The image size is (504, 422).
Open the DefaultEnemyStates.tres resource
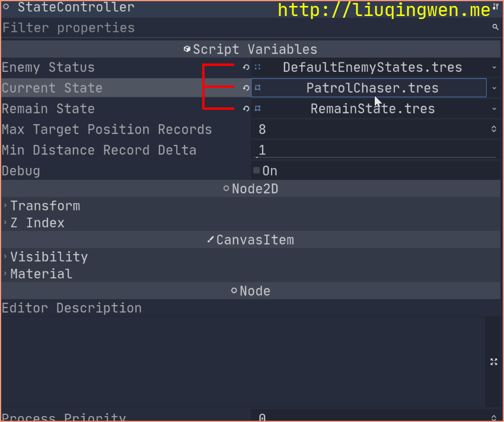372,67
